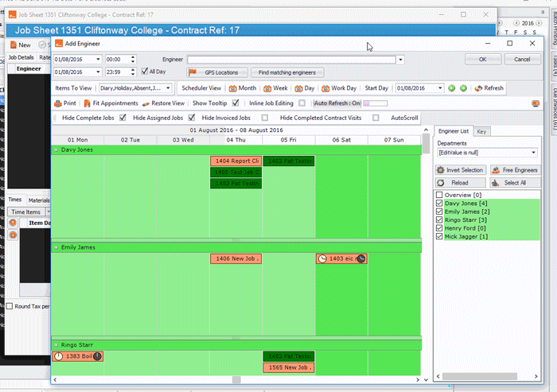
Task: Expand the Departments combo box
Action: (533, 153)
